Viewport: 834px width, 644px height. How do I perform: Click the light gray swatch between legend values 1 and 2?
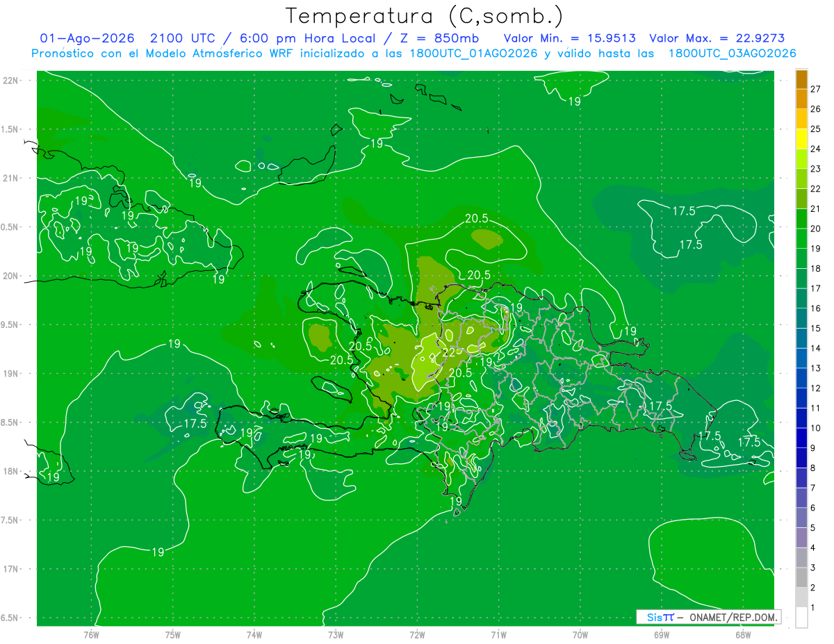pyautogui.click(x=801, y=597)
